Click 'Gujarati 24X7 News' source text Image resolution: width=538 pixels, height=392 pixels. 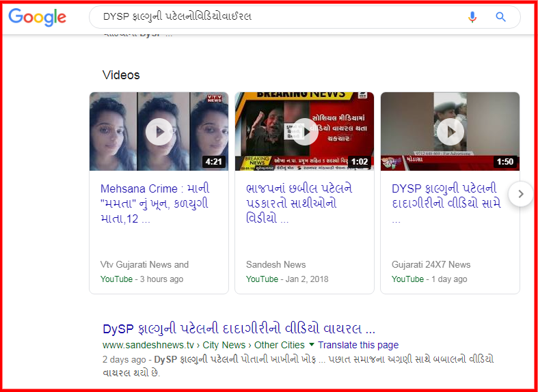(431, 264)
